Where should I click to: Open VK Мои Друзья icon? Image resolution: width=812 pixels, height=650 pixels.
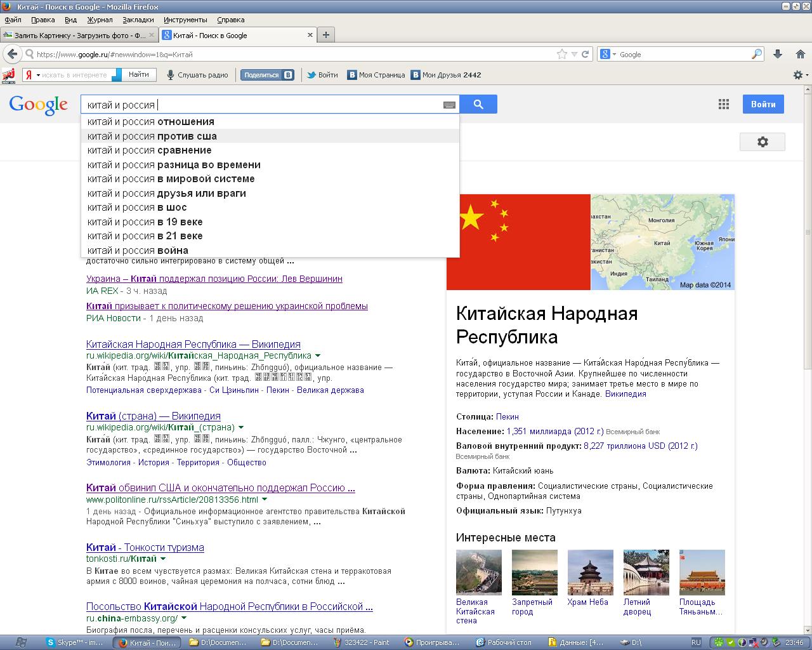point(416,75)
